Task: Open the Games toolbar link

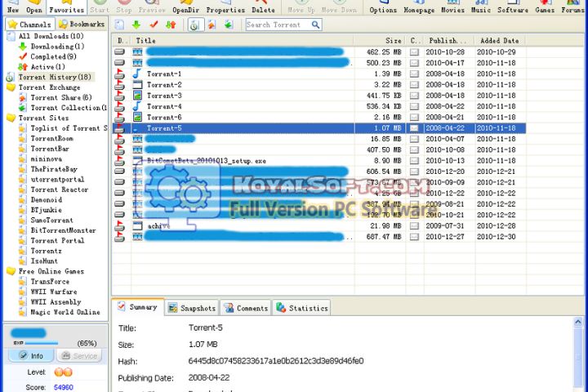Action: (x=545, y=7)
